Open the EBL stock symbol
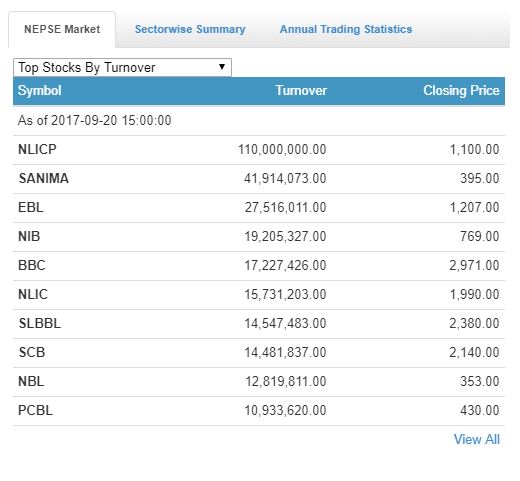This screenshot has width=520, height=481. click(31, 207)
